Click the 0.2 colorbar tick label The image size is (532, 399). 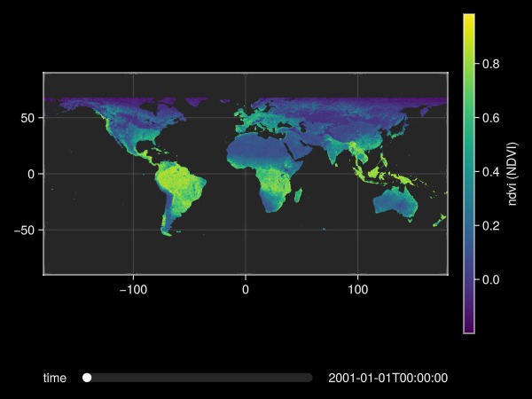[491, 225]
